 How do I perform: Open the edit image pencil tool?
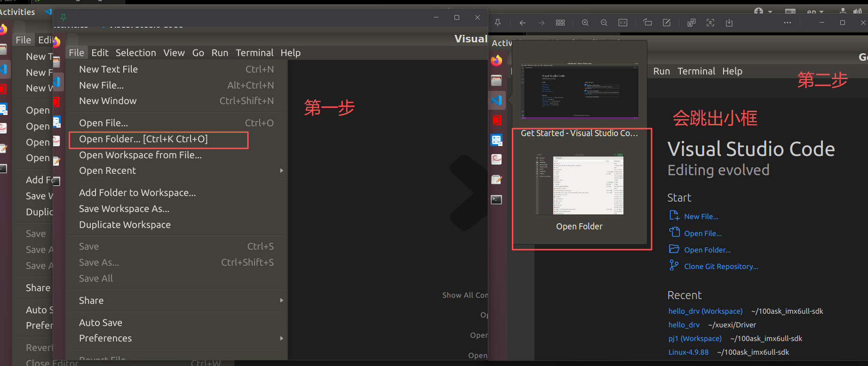coord(667,23)
